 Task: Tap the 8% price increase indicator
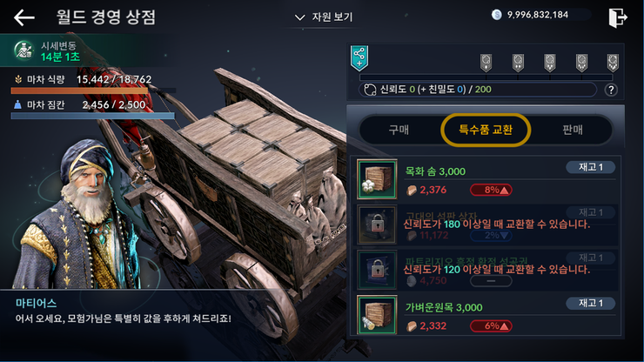coord(491,190)
